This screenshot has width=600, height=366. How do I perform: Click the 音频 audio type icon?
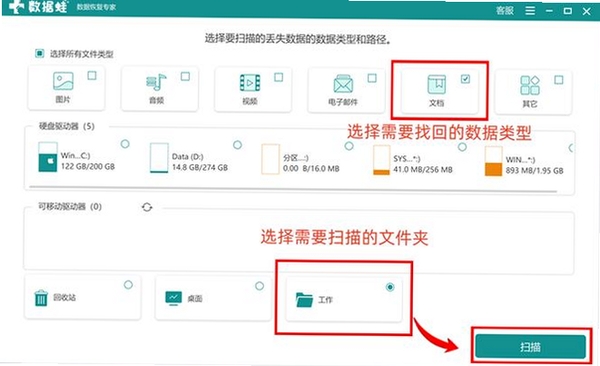(x=157, y=82)
